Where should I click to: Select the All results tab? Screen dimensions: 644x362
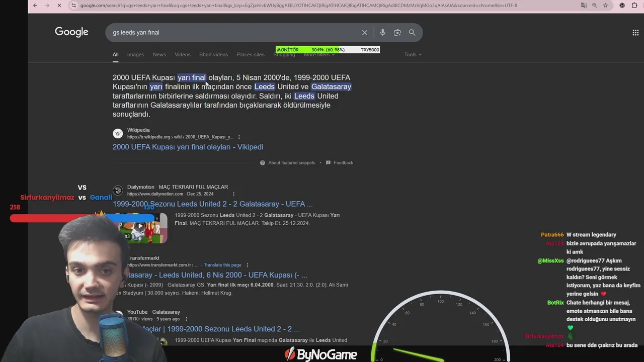pyautogui.click(x=115, y=54)
